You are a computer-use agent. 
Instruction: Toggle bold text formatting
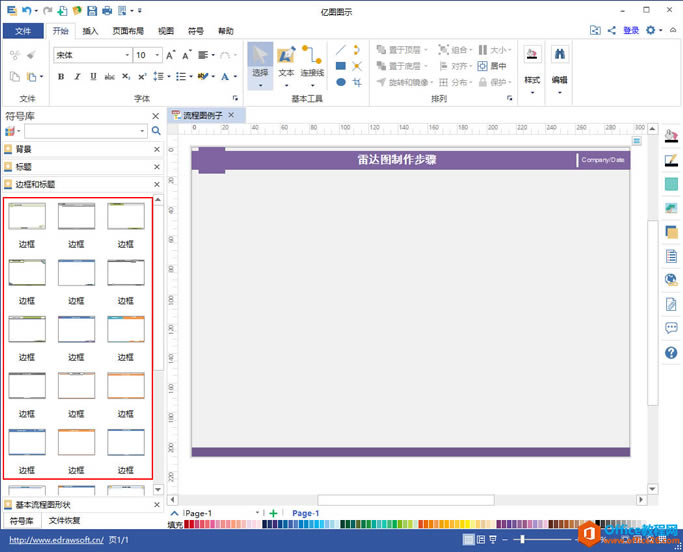pyautogui.click(x=61, y=77)
